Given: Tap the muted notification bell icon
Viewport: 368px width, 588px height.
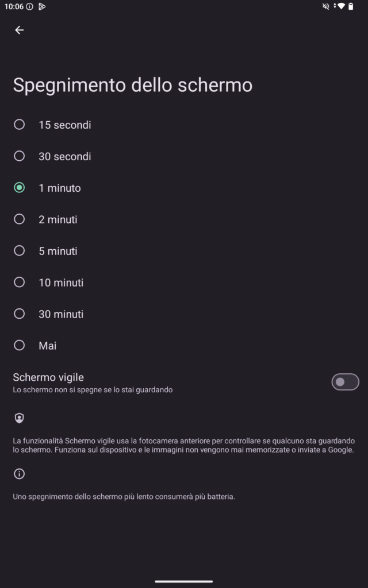Looking at the screenshot, I should pyautogui.click(x=327, y=6).
